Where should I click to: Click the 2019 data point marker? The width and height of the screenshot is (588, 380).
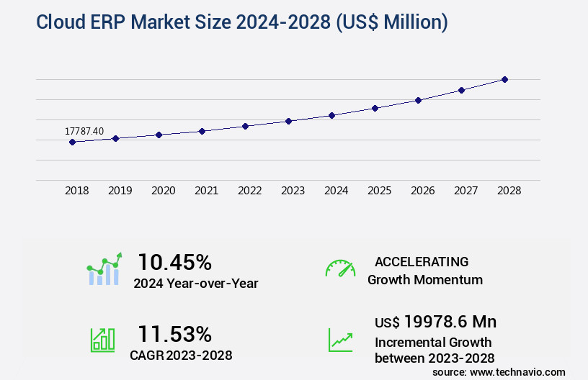(x=115, y=138)
